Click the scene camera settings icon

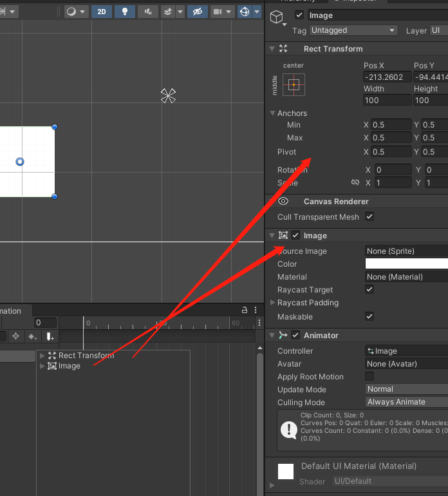218,12
